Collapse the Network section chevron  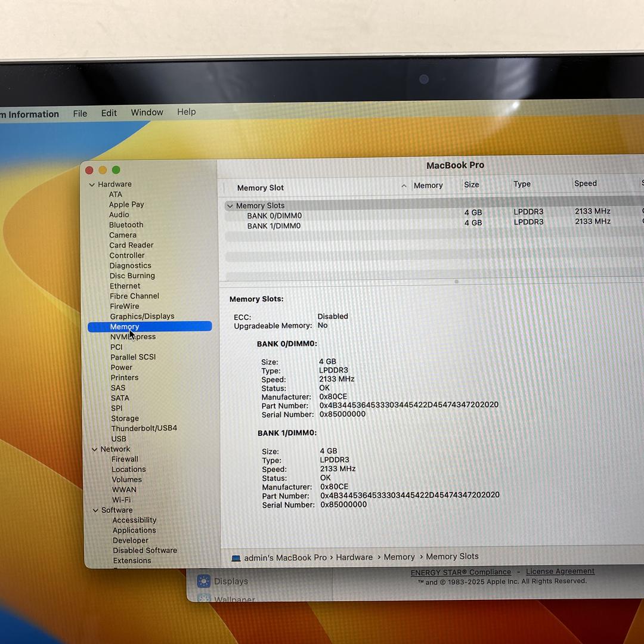(x=94, y=450)
